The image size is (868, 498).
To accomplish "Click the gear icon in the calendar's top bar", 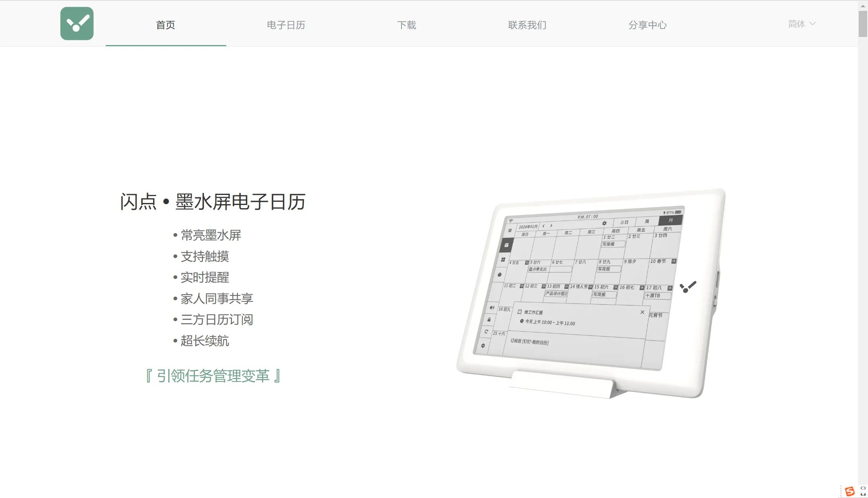I will click(604, 223).
